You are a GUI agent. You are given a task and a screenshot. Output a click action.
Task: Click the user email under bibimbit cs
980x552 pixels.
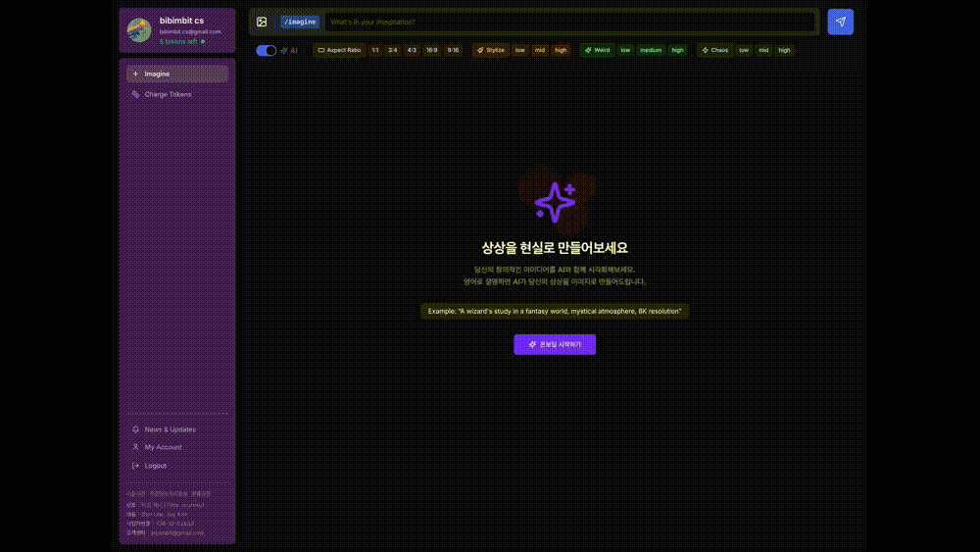190,32
